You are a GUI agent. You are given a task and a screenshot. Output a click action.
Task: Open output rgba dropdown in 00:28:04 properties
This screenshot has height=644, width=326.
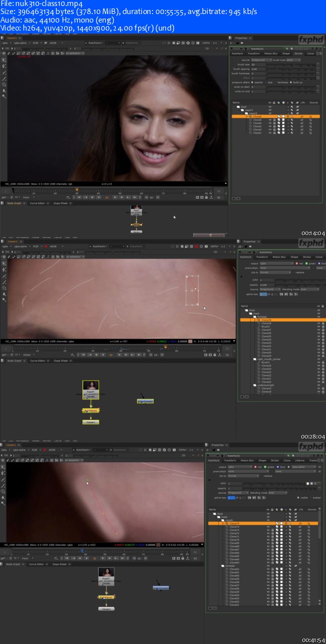(x=277, y=264)
